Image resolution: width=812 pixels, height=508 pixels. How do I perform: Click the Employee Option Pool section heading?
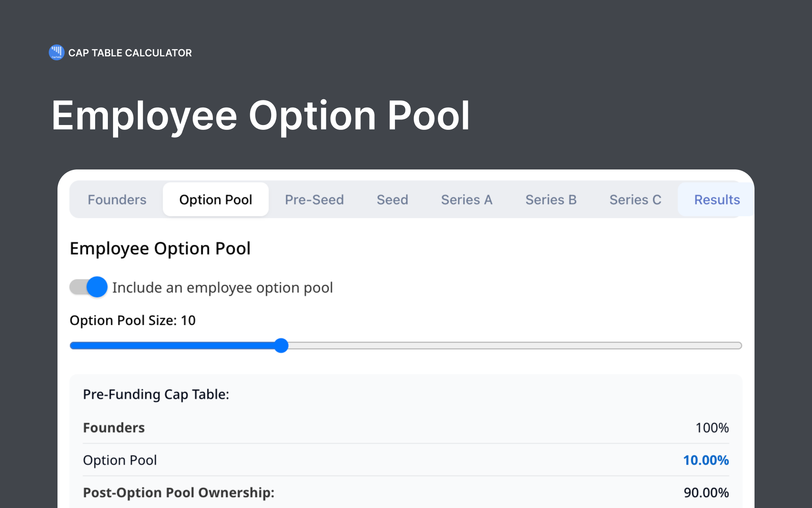point(160,248)
